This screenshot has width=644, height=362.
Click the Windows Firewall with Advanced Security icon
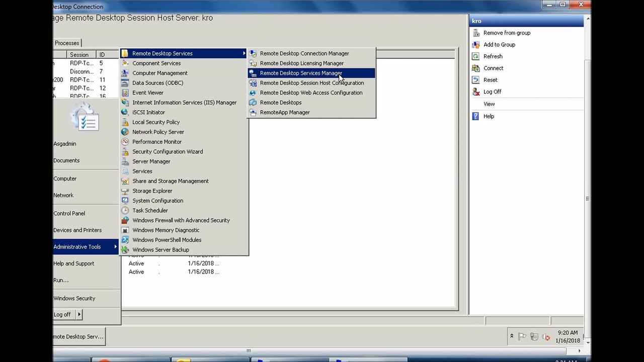(x=125, y=220)
